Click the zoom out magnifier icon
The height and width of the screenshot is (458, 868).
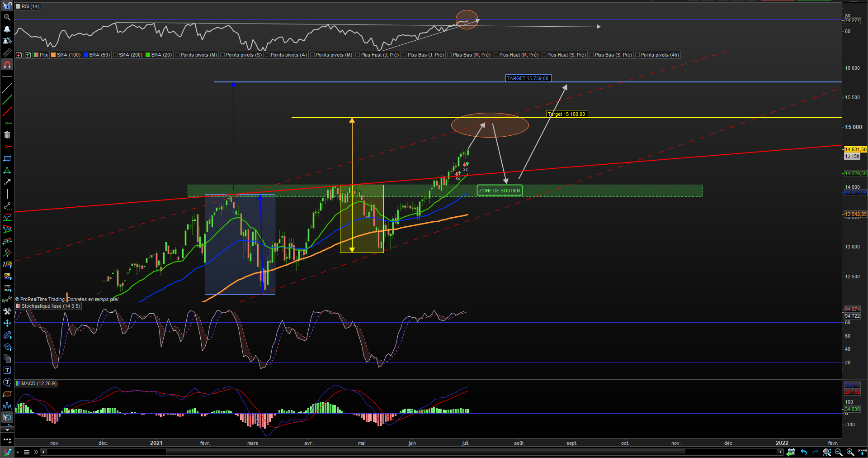pyautogui.click(x=839, y=452)
